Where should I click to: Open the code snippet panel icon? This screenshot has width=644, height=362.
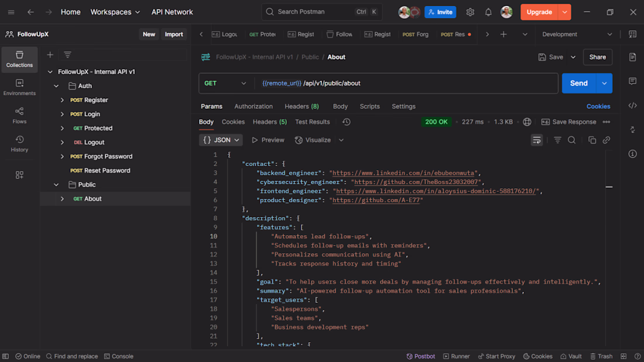coord(632,105)
